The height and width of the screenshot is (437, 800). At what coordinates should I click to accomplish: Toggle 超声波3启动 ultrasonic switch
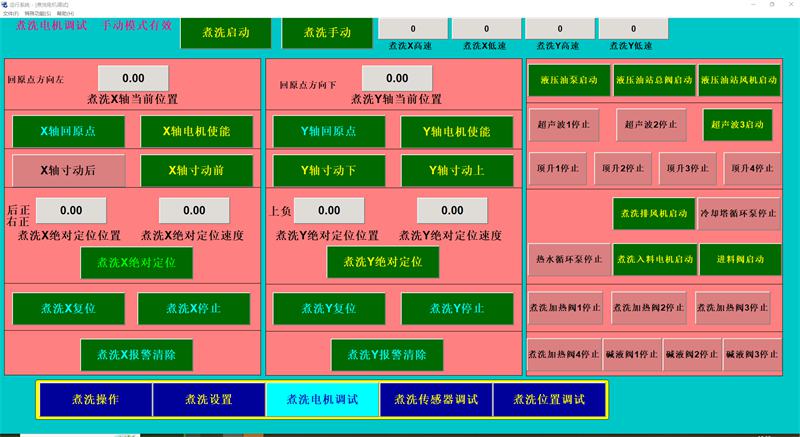[x=738, y=124]
